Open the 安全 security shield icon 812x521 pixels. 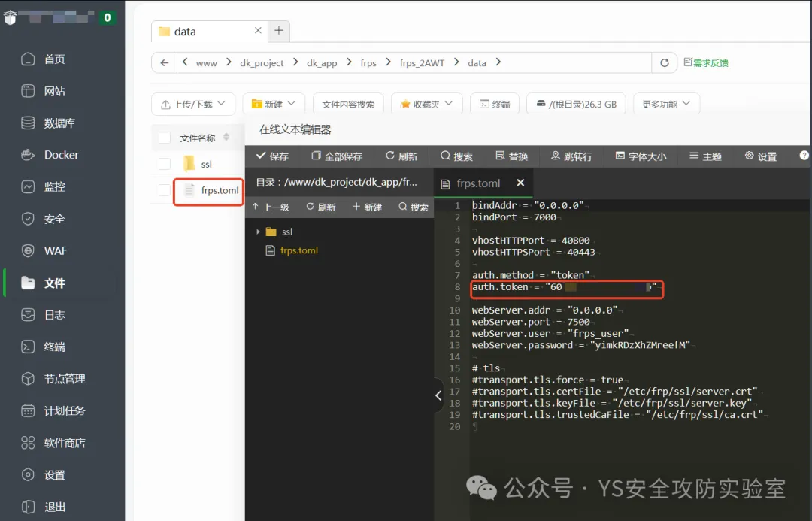tap(28, 219)
